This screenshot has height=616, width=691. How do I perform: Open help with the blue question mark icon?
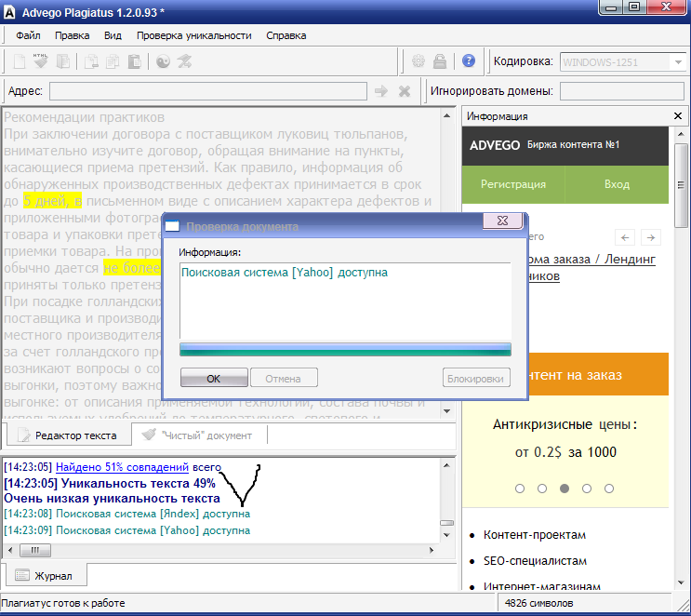(x=469, y=60)
